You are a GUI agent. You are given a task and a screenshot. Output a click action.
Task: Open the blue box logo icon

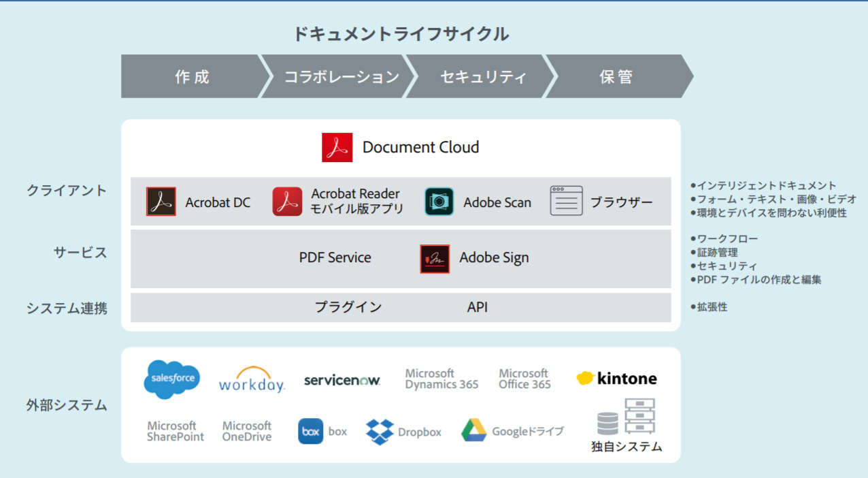coord(311,431)
